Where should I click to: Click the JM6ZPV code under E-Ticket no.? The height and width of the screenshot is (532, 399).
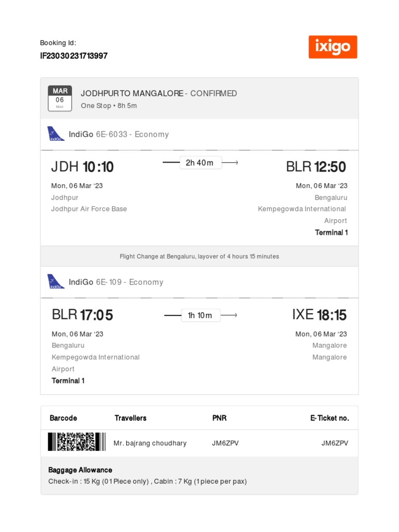tap(335, 443)
